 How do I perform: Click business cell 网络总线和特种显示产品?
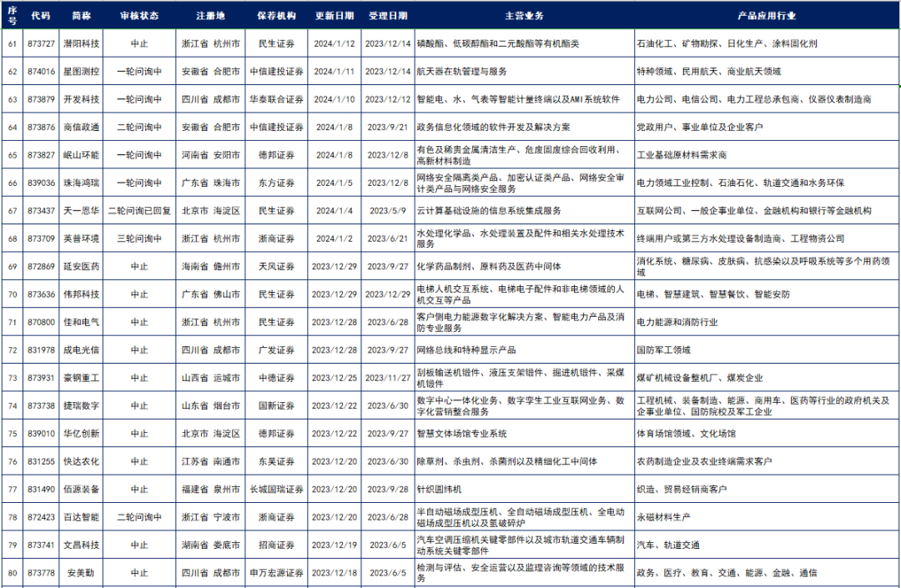pos(466,349)
